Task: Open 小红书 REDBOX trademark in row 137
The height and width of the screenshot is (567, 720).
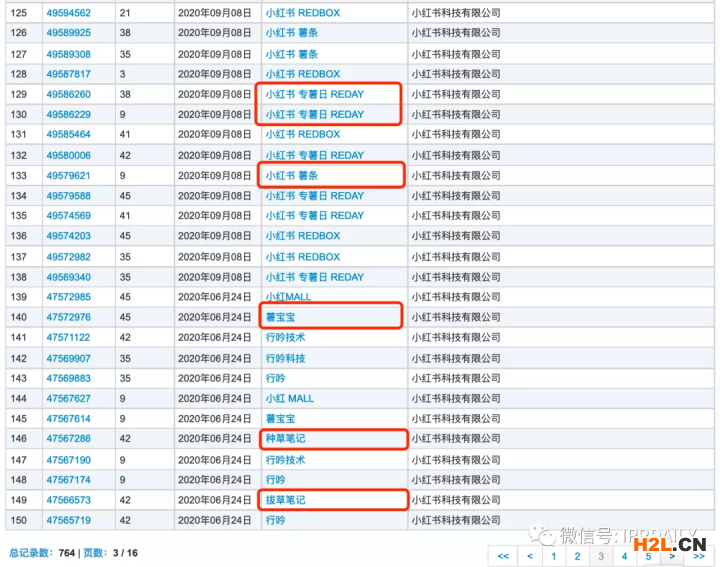Action: tap(303, 257)
